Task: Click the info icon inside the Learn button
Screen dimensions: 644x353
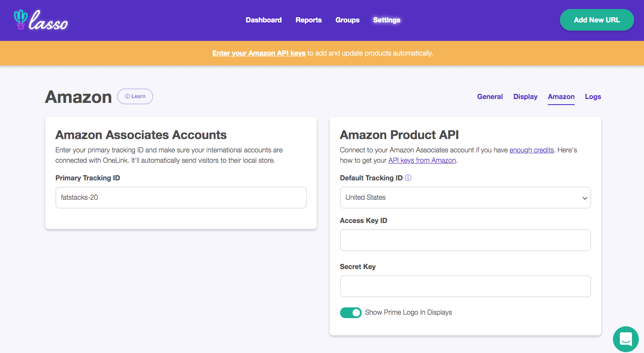Action: 126,96
